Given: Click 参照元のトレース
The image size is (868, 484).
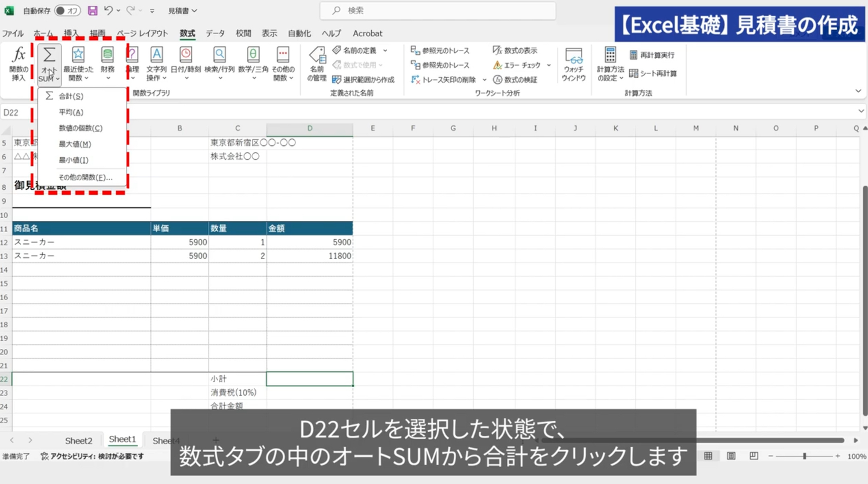Looking at the screenshot, I should click(440, 51).
